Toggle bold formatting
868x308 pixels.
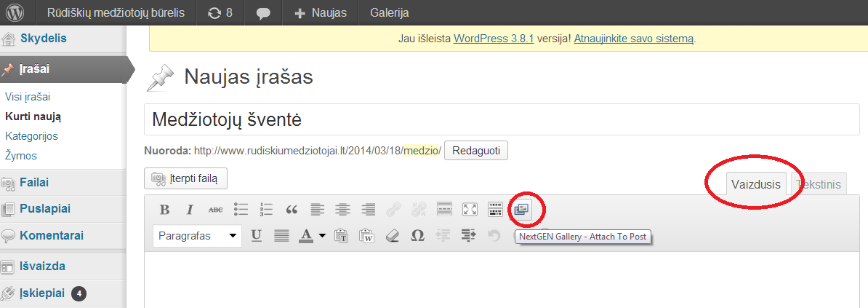point(164,210)
